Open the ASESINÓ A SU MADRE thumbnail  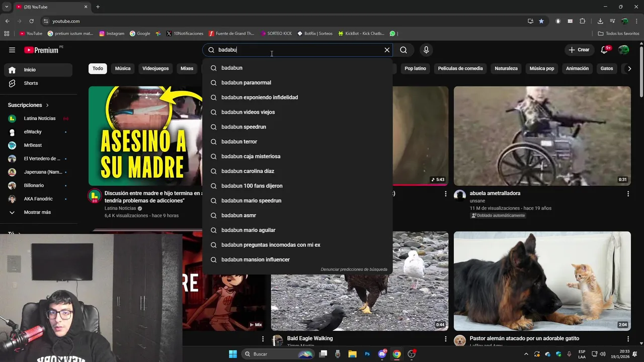coord(146,136)
